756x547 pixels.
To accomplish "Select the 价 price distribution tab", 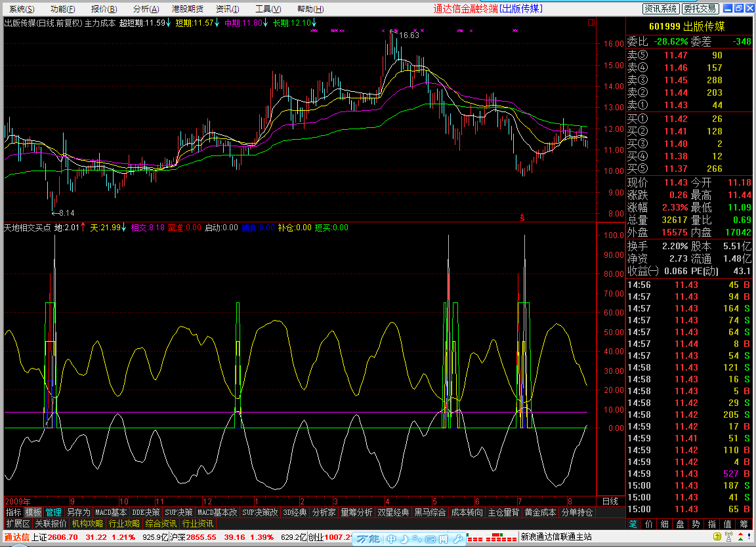I will point(649,524).
